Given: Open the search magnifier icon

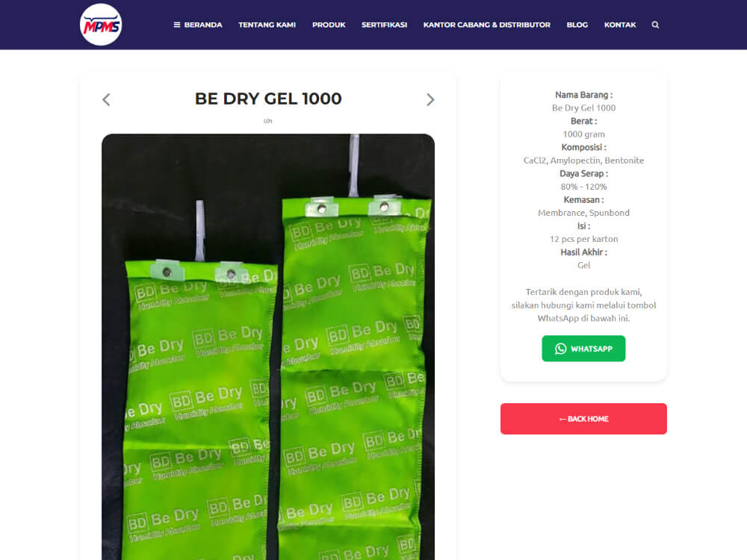Looking at the screenshot, I should [x=655, y=25].
